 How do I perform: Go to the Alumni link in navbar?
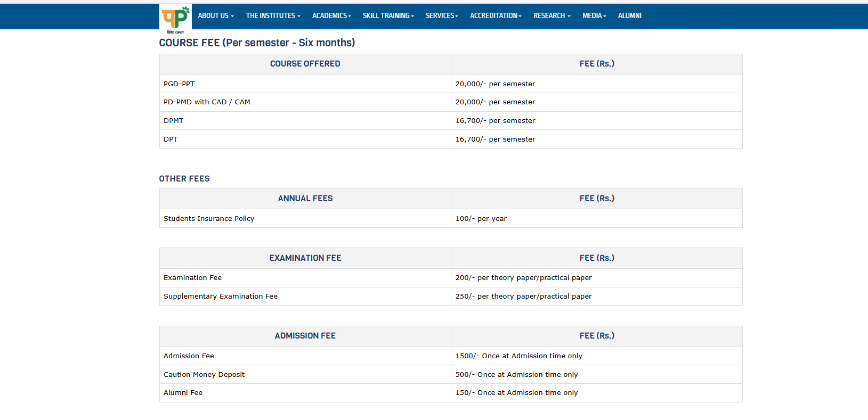629,16
